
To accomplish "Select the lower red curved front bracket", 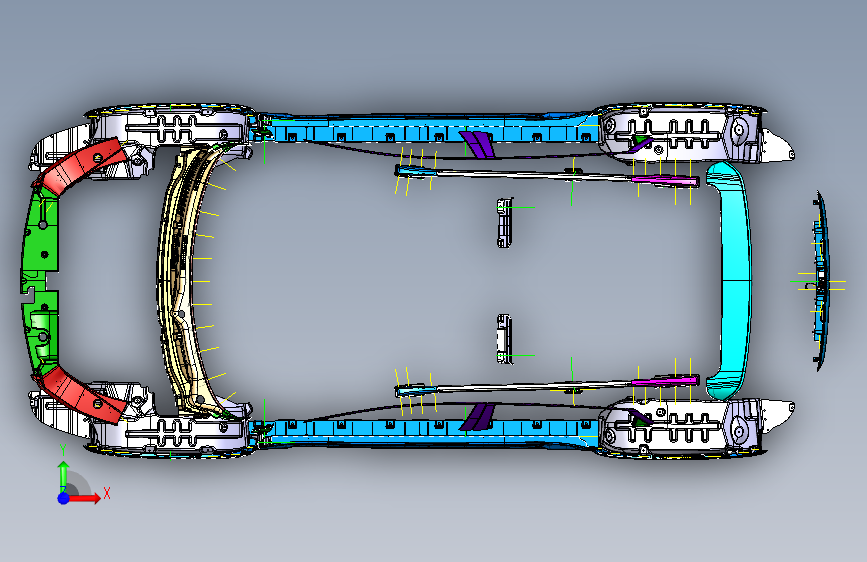I will click(x=82, y=394).
